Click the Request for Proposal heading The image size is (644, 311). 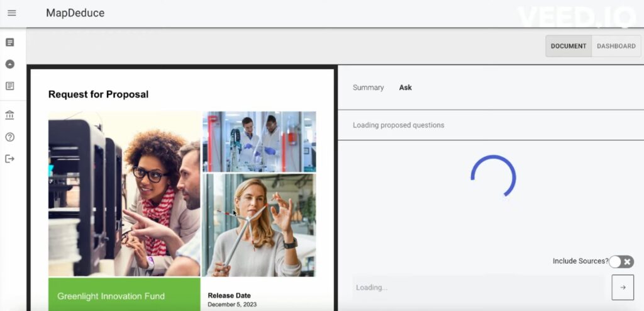(x=99, y=94)
